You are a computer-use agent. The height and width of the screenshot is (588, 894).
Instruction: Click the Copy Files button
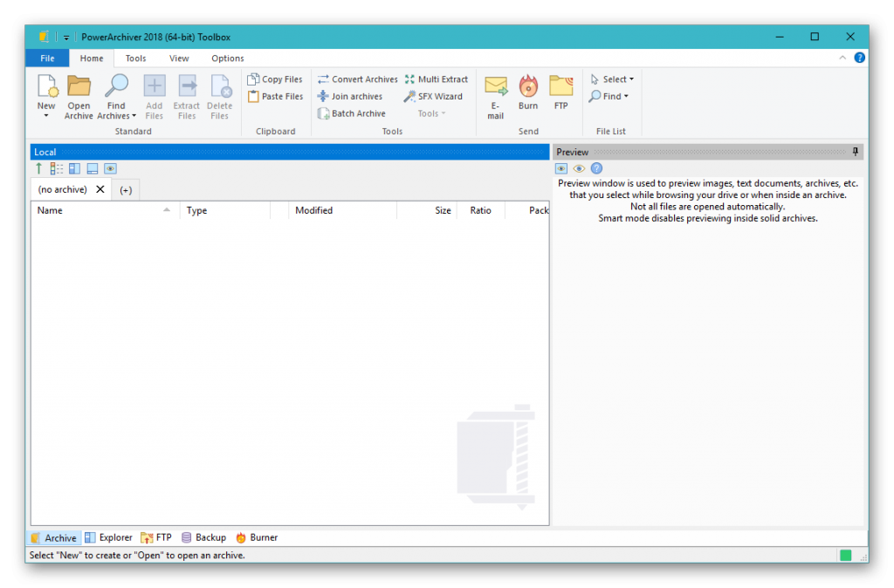click(275, 79)
